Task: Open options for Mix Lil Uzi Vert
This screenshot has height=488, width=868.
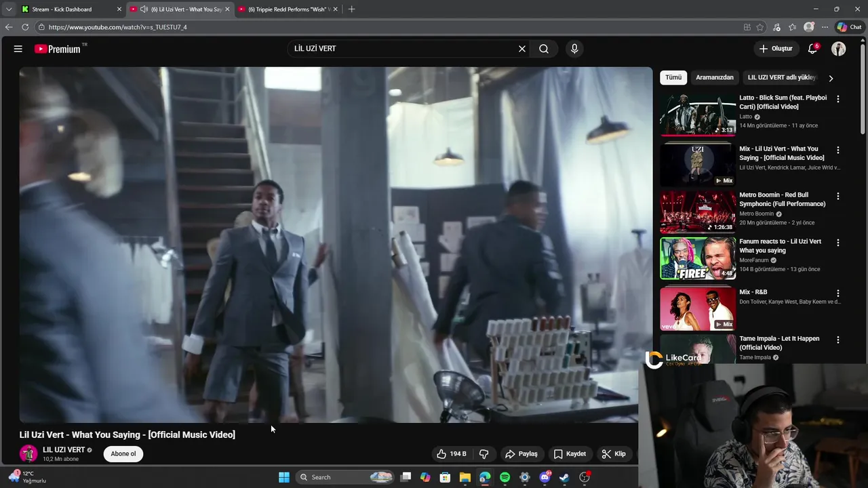Action: (x=838, y=150)
